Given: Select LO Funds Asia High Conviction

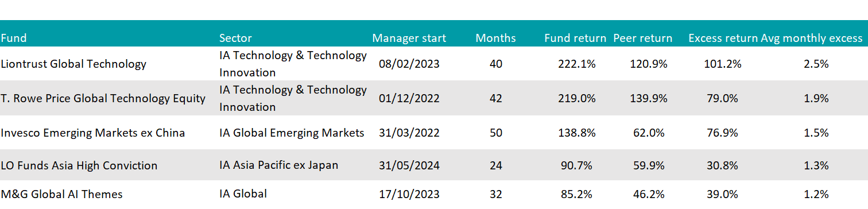Looking at the screenshot, I should pyautogui.click(x=79, y=165).
